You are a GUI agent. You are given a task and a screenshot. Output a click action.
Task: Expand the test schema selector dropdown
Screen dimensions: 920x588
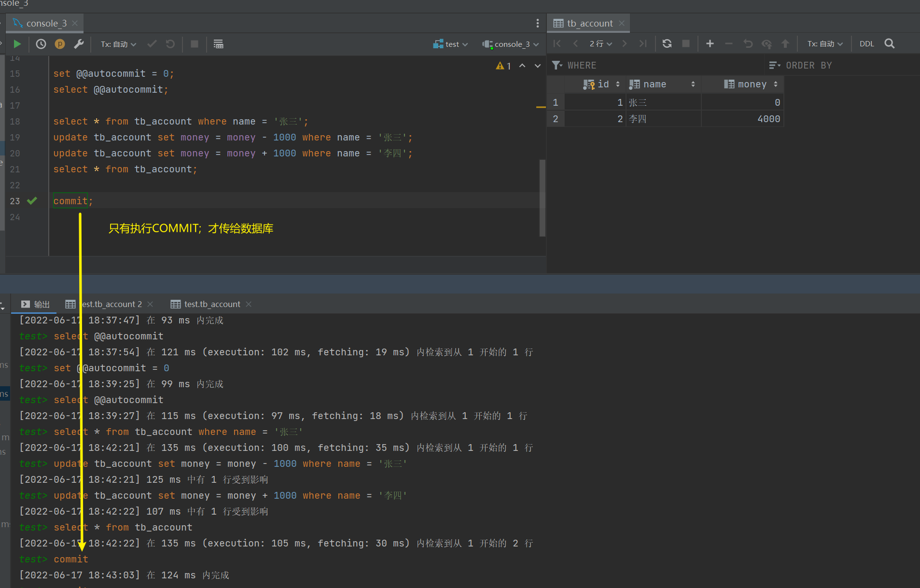(x=451, y=44)
